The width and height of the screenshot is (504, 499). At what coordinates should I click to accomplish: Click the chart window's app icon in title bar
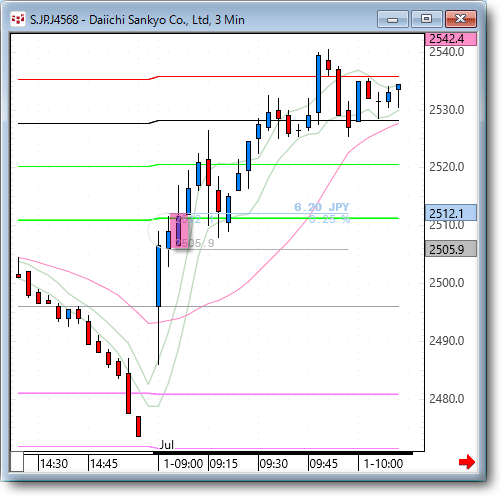click(x=18, y=19)
